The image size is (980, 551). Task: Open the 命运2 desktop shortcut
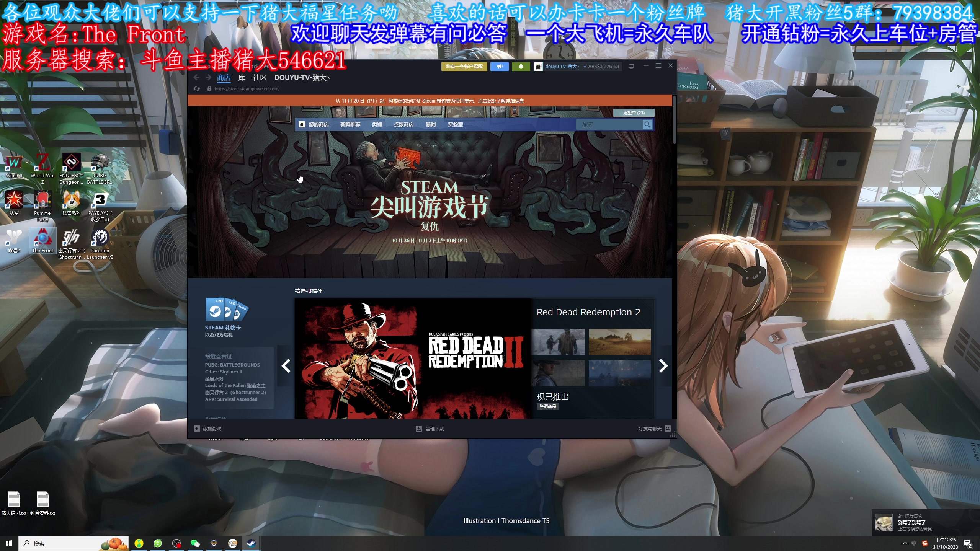tap(14, 241)
